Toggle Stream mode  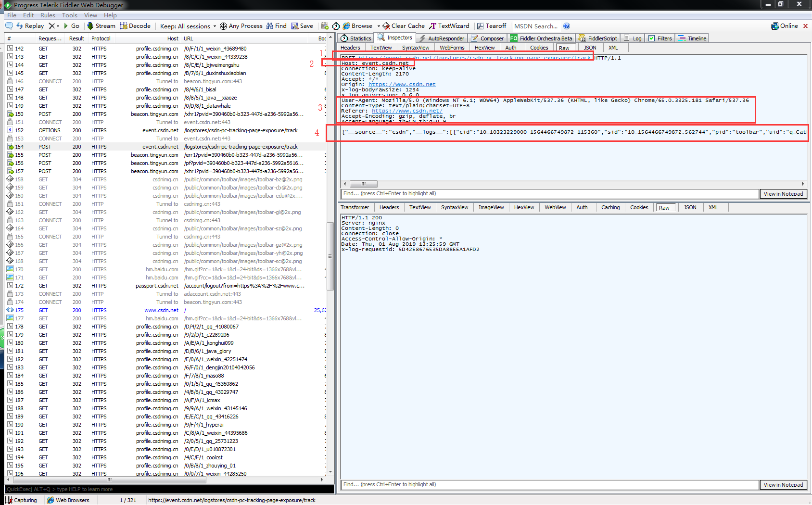101,26
